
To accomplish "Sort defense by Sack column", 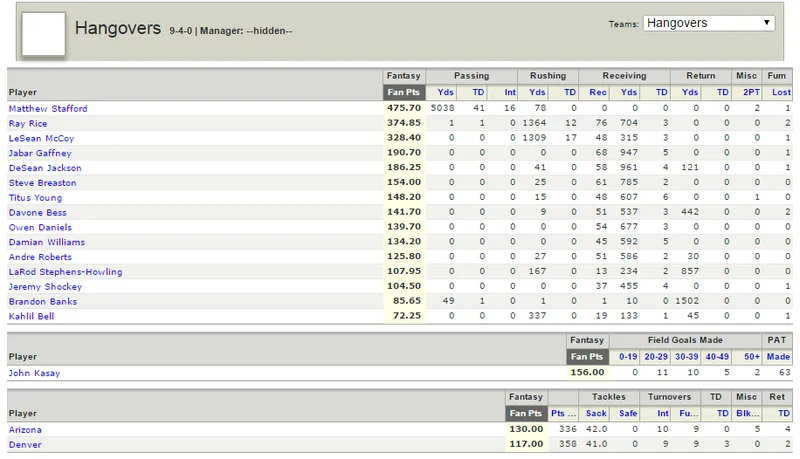I will pyautogui.click(x=596, y=413).
